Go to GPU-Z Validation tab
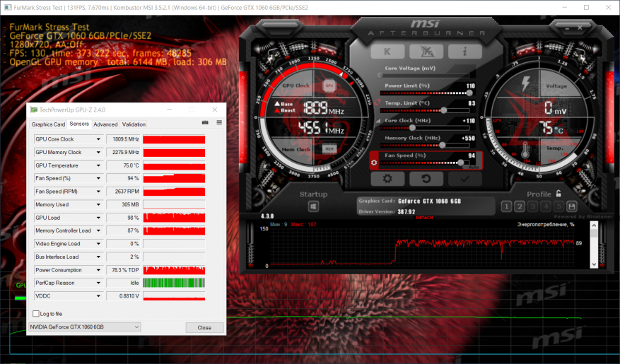 134,124
